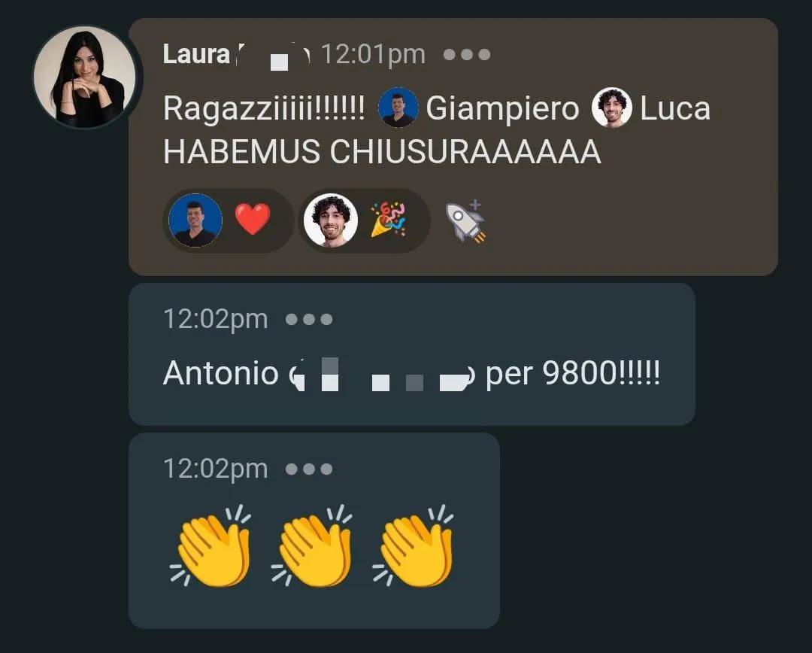Click the 12:01pm timestamp
This screenshot has width=812, height=653.
point(373,54)
